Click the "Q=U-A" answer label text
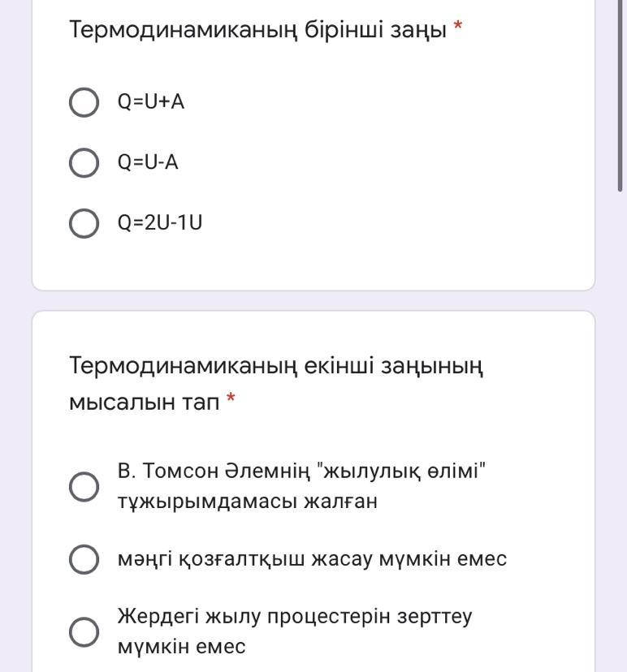Image resolution: width=627 pixels, height=672 pixels. click(x=148, y=162)
